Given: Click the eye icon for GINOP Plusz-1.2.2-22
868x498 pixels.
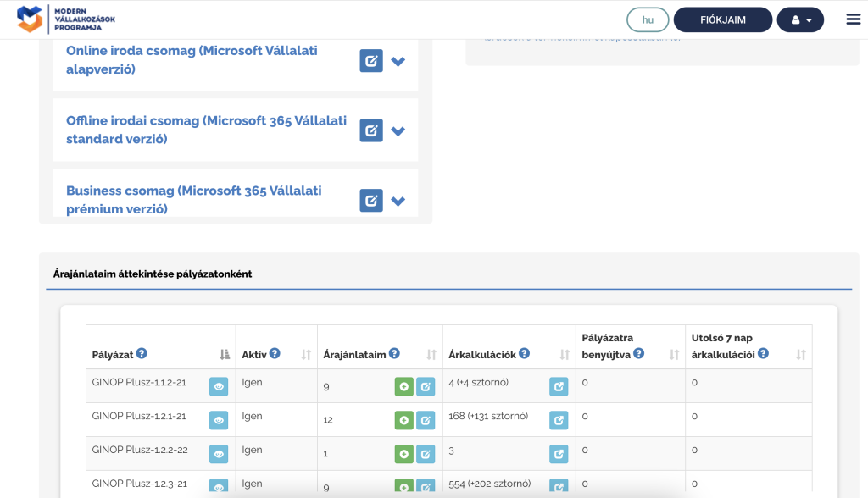Looking at the screenshot, I should [x=219, y=453].
